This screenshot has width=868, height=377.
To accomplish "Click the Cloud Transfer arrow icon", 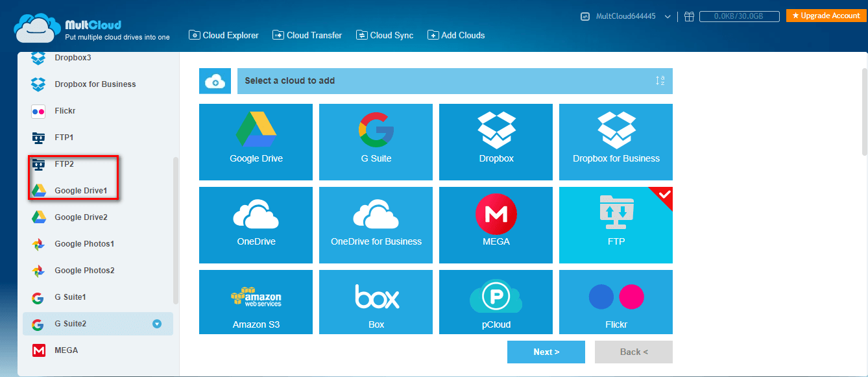I will pyautogui.click(x=278, y=35).
